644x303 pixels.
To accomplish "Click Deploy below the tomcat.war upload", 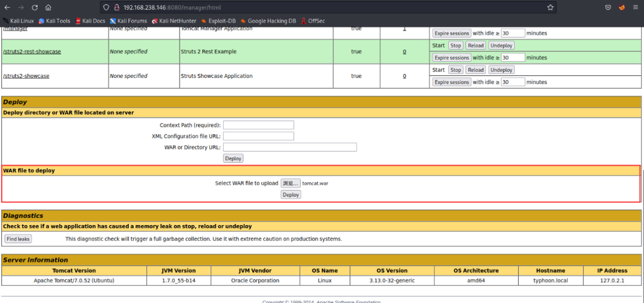I will point(291,195).
